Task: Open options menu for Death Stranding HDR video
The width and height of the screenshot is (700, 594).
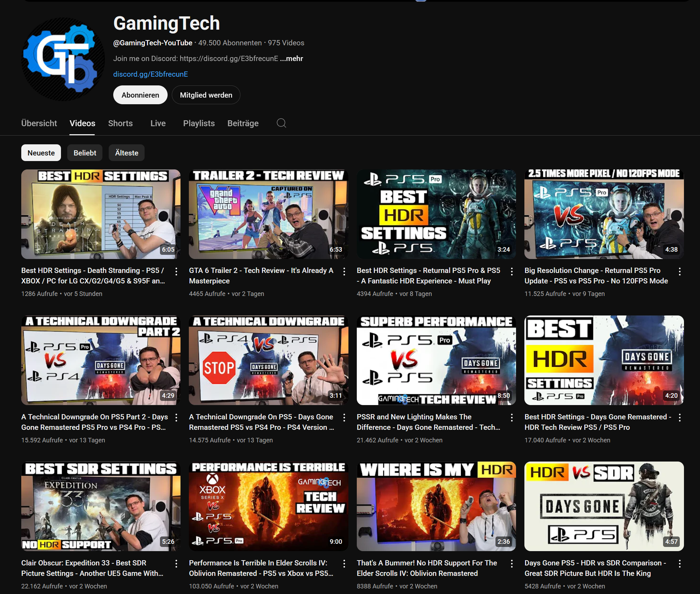Action: click(176, 271)
